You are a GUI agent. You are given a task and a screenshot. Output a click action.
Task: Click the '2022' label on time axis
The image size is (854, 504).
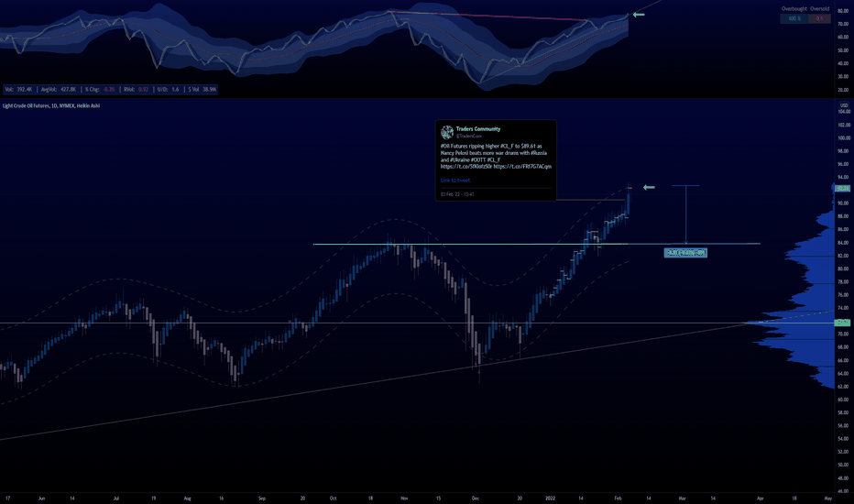550,498
